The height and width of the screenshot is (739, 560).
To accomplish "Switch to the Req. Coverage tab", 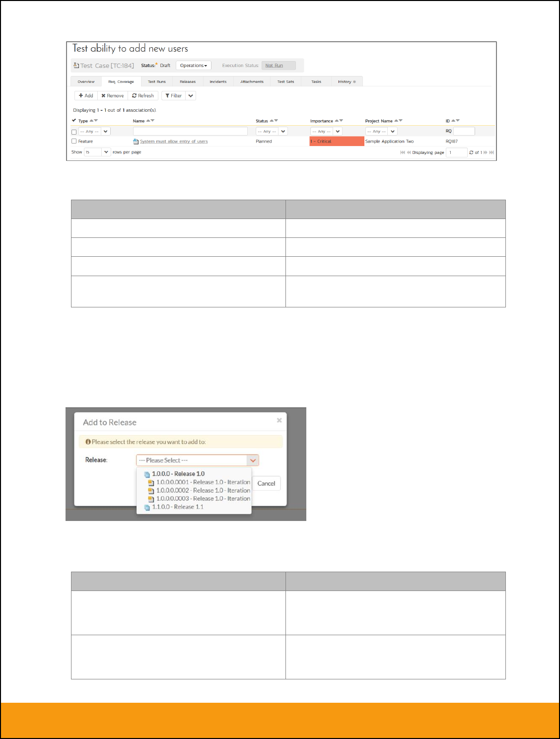I will click(121, 81).
